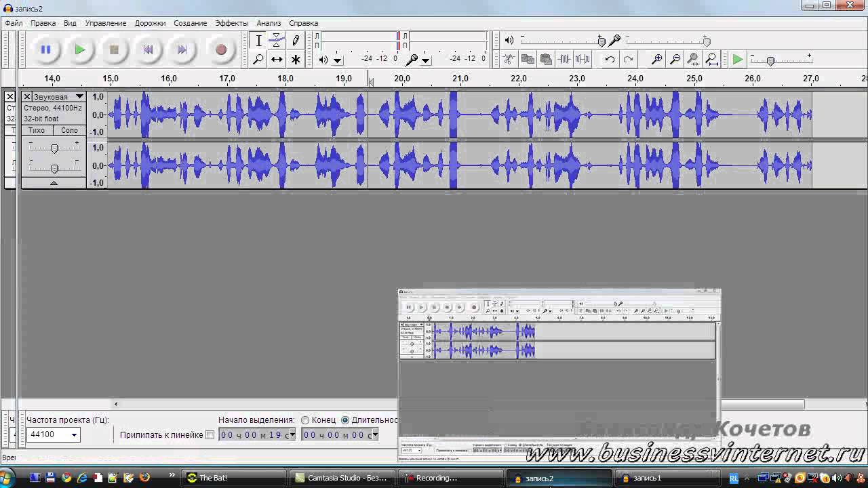Click the 22,0 mark on the timeline ruler

pos(519,79)
